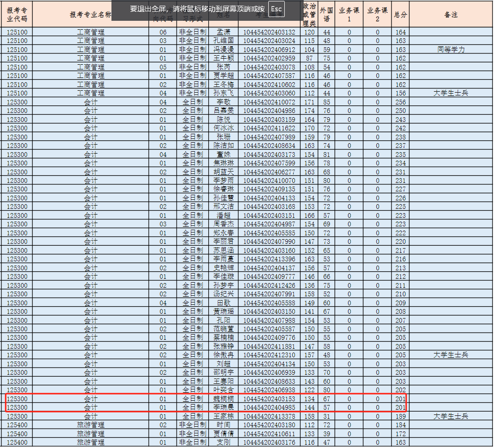Viewport: 494px width, 448px height.
Task: Click the Esc key hint in overlay
Action: (x=276, y=9)
